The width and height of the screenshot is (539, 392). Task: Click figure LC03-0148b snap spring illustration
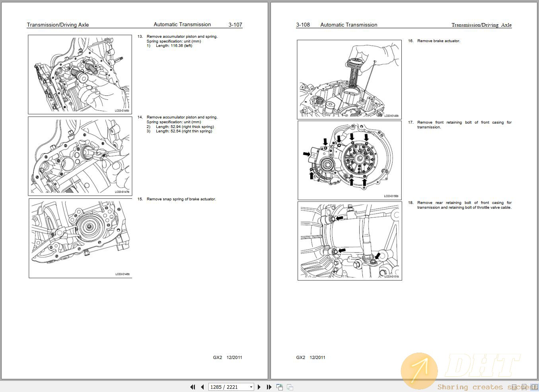pyautogui.click(x=80, y=238)
